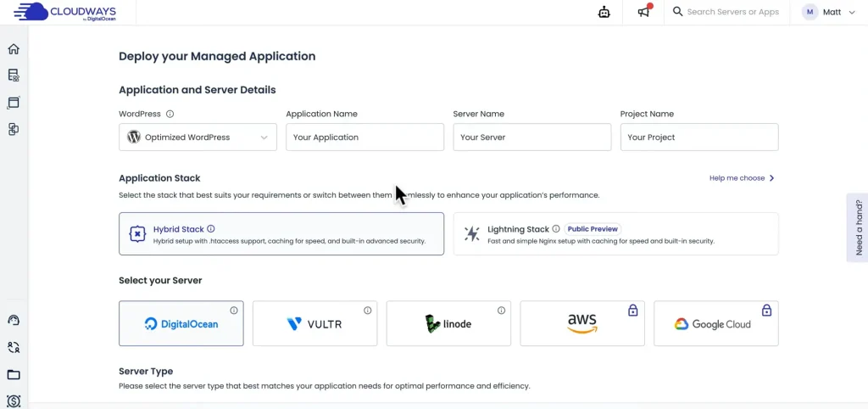Screen dimensions: 868x409
Task: Open the Add-ons icon in the sidebar
Action: pos(14,129)
